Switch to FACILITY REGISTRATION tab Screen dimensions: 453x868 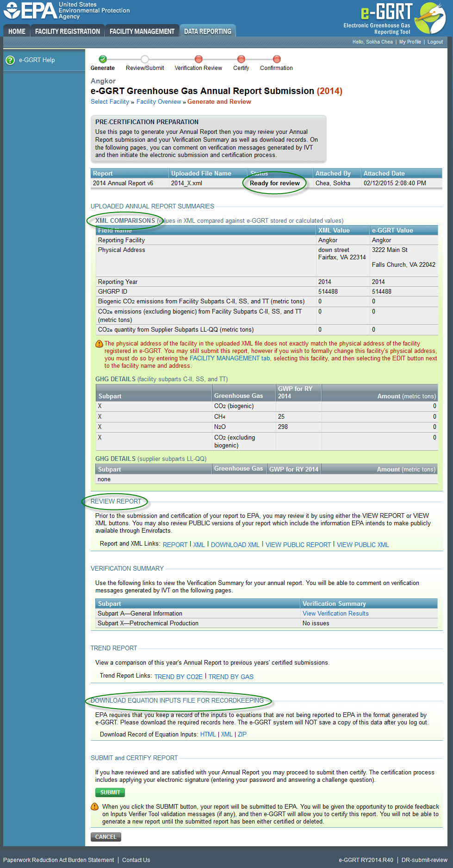pyautogui.click(x=68, y=31)
